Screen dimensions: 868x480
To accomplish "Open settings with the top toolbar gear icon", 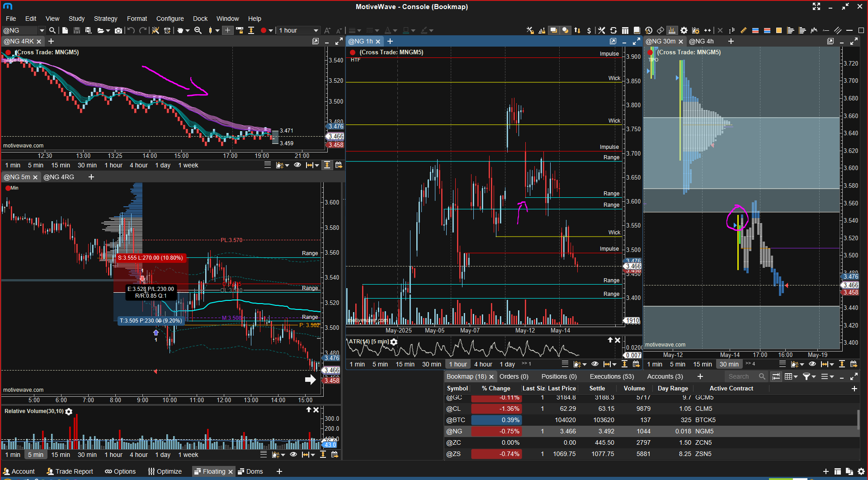I will click(684, 30).
